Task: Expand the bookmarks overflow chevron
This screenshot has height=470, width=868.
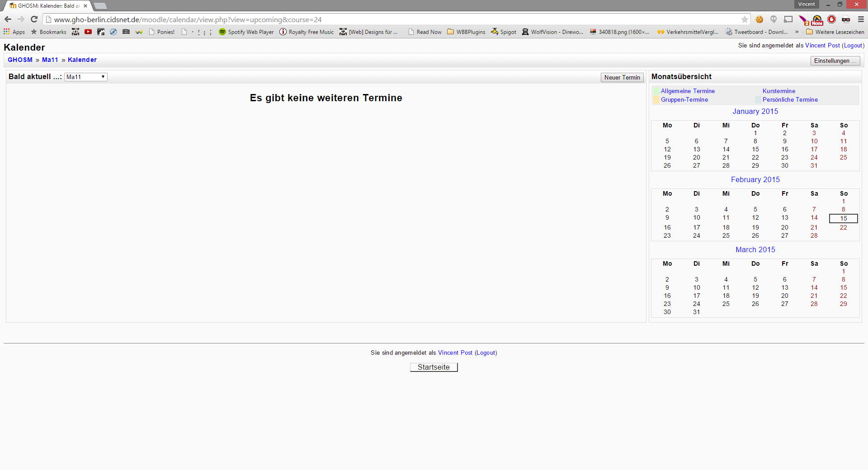Action: click(797, 32)
